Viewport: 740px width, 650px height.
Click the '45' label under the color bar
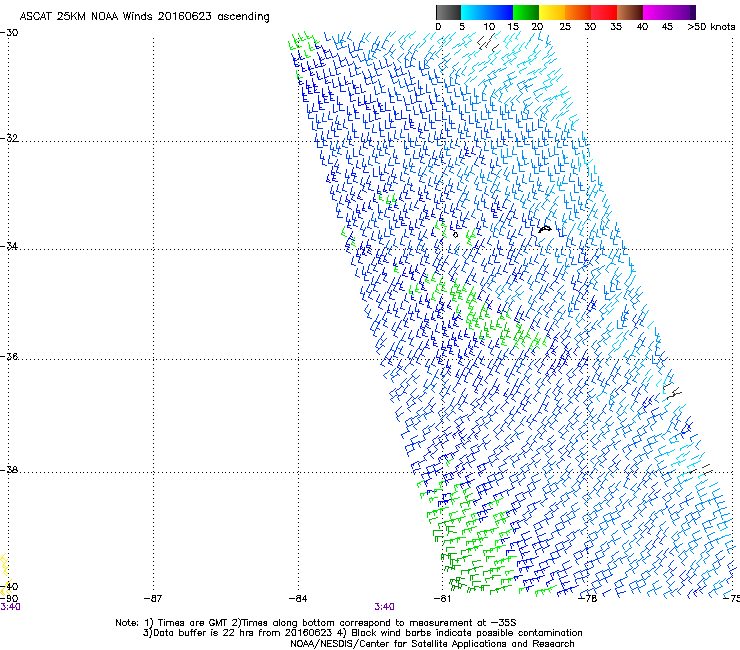[x=667, y=27]
